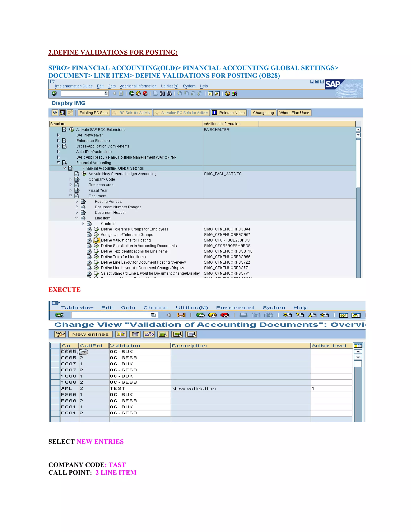
Task: Expand the Document Header node
Action: coord(77,212)
